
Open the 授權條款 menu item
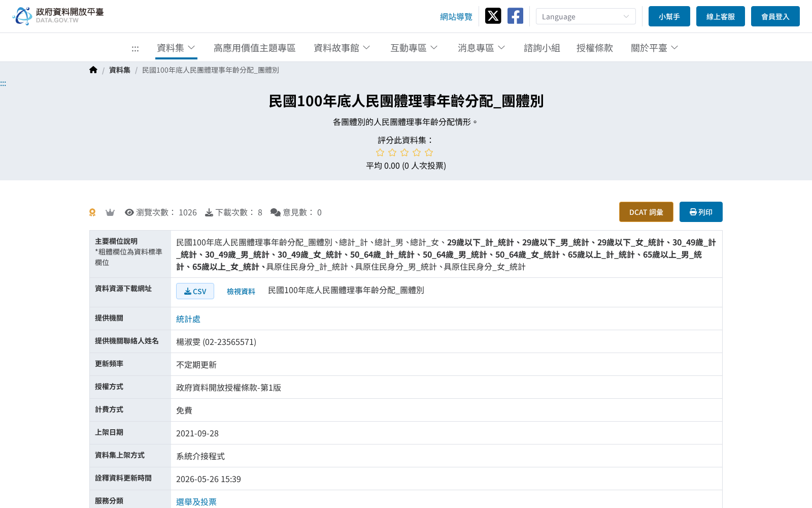tap(595, 48)
